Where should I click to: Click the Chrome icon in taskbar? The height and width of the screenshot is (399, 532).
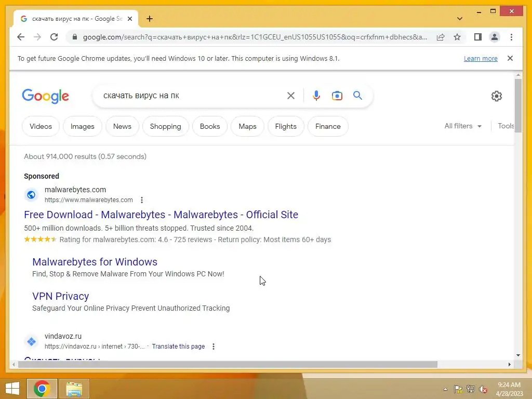tap(42, 389)
